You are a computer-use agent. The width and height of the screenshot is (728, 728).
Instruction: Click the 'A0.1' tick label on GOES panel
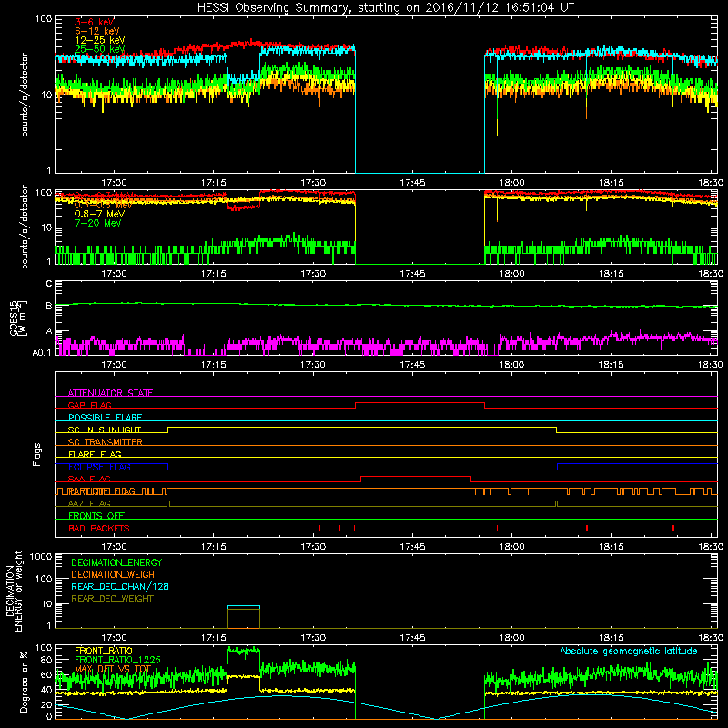click(42, 353)
